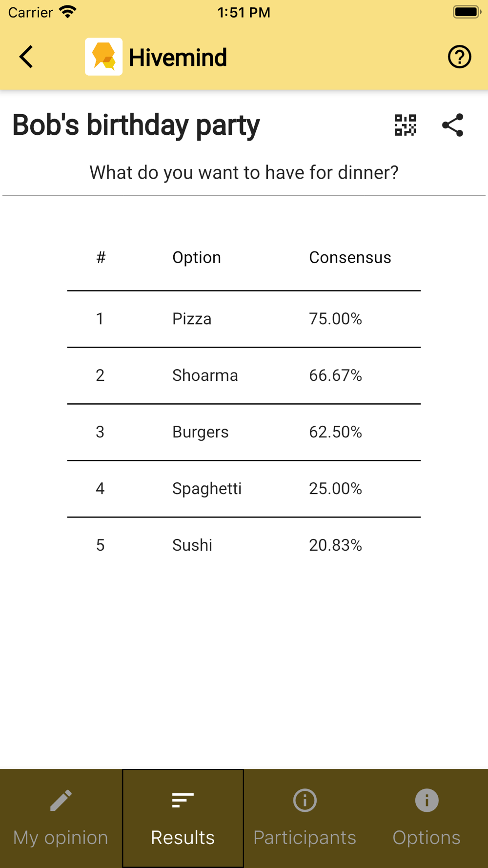
Task: Click the Option column header
Action: (197, 257)
